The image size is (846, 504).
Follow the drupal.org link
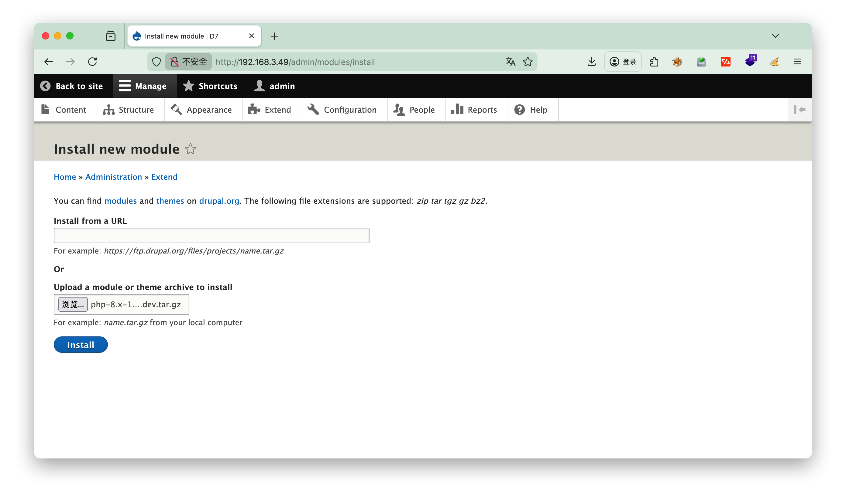click(219, 201)
